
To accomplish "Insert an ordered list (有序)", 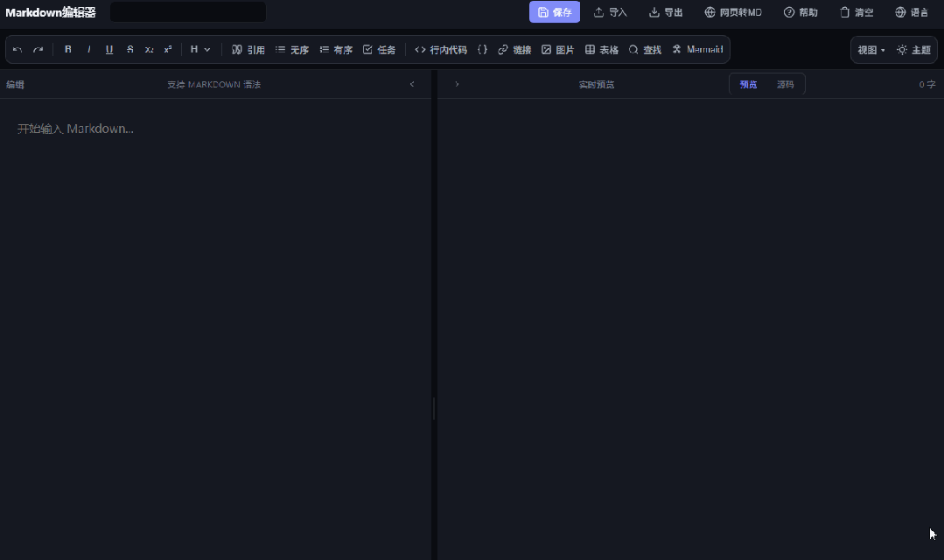I will coord(336,49).
